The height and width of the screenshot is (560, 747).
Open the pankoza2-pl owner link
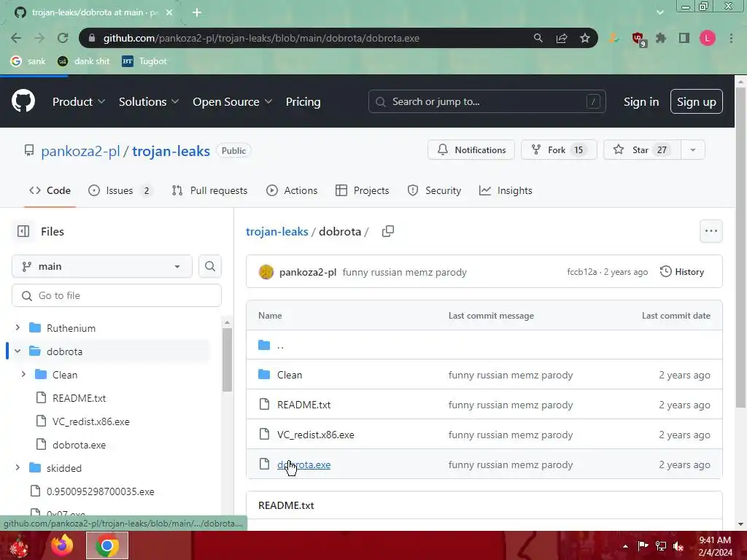80,151
